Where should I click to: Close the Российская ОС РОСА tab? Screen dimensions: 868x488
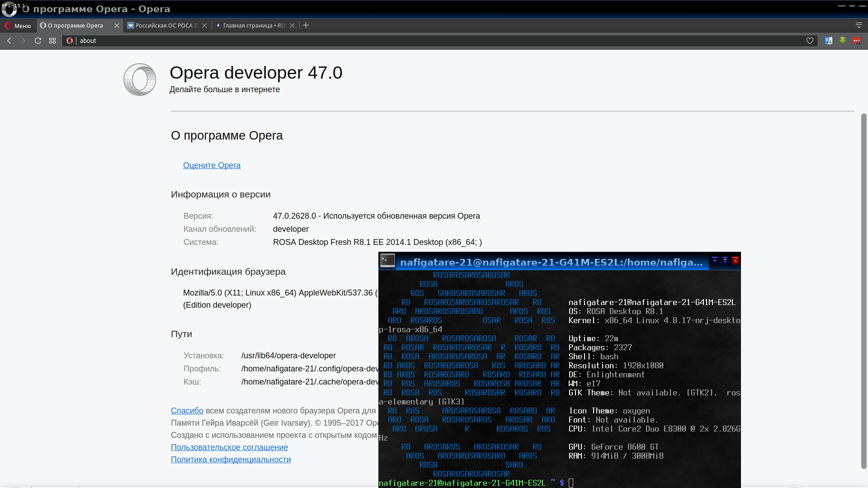pyautogui.click(x=205, y=26)
